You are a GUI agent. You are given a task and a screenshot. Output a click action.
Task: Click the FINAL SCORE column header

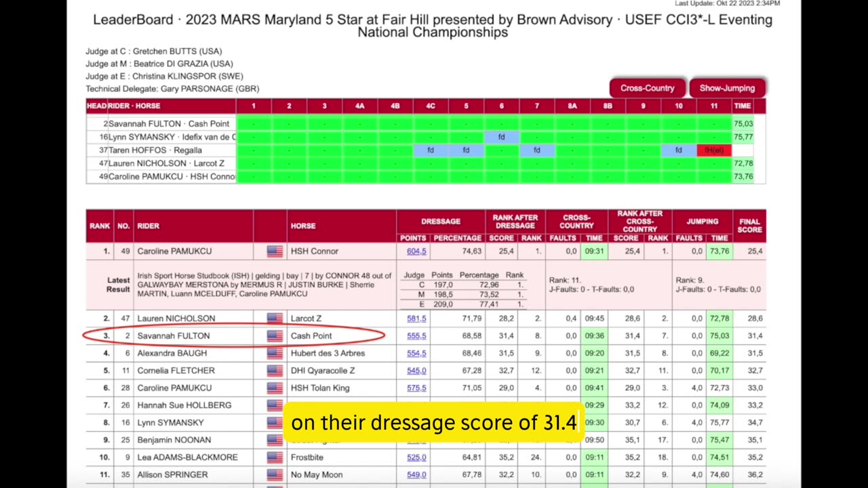pyautogui.click(x=749, y=226)
